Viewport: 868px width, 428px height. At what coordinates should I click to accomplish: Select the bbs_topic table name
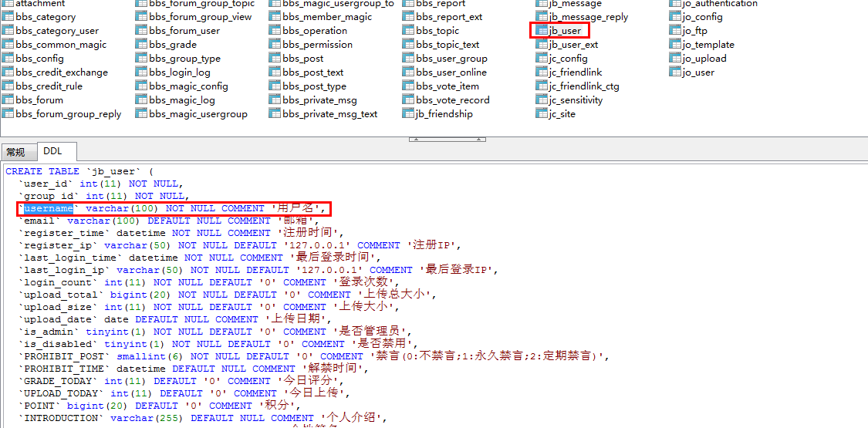coord(437,31)
